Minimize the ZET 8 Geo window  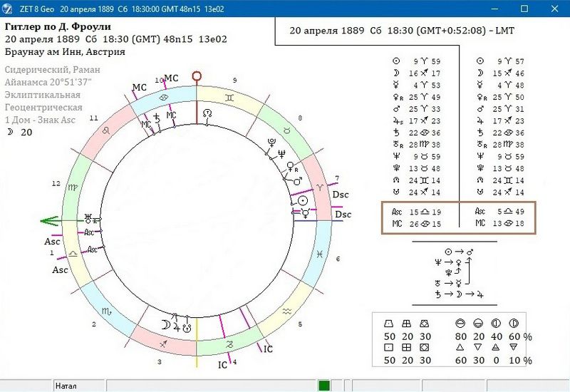point(494,9)
